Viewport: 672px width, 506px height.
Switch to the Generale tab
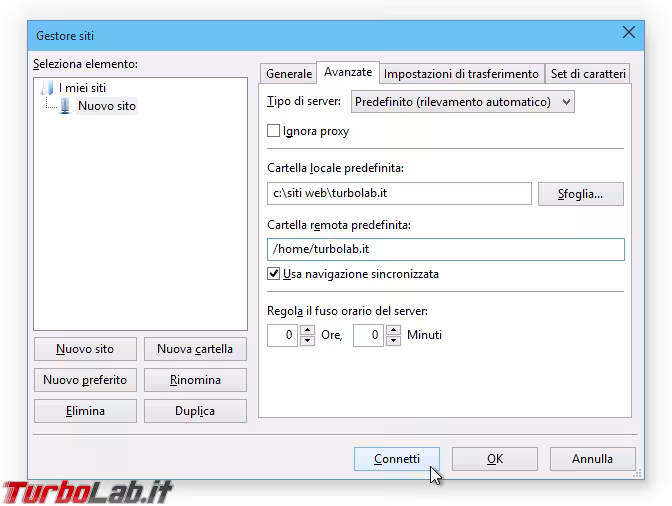point(289,73)
